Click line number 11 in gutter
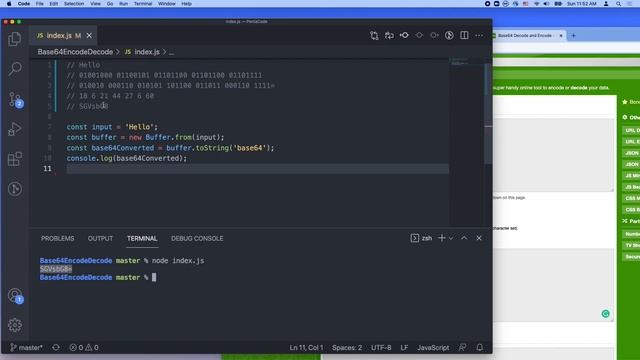 [x=47, y=169]
